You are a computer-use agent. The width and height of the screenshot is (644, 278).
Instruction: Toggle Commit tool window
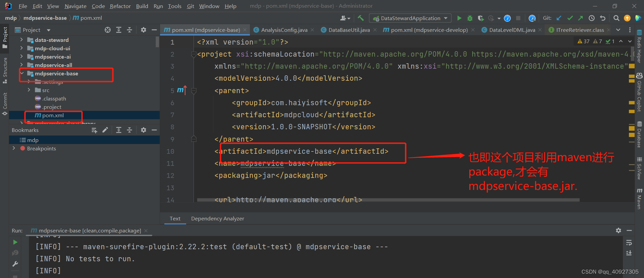click(x=5, y=104)
